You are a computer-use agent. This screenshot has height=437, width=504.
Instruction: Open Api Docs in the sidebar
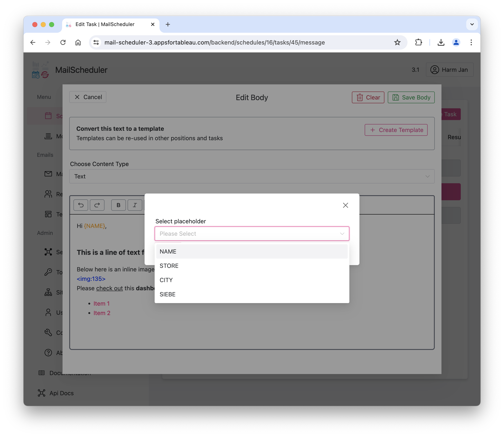tap(61, 393)
